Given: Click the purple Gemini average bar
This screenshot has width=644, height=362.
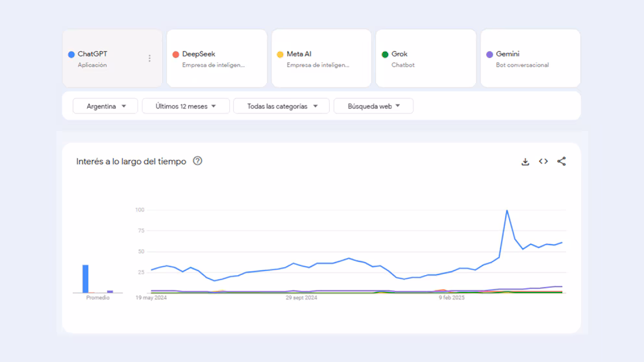Looking at the screenshot, I should coord(110,291).
